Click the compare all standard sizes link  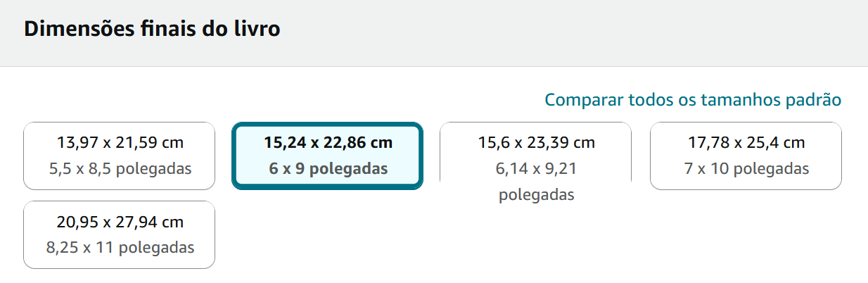pyautogui.click(x=693, y=99)
